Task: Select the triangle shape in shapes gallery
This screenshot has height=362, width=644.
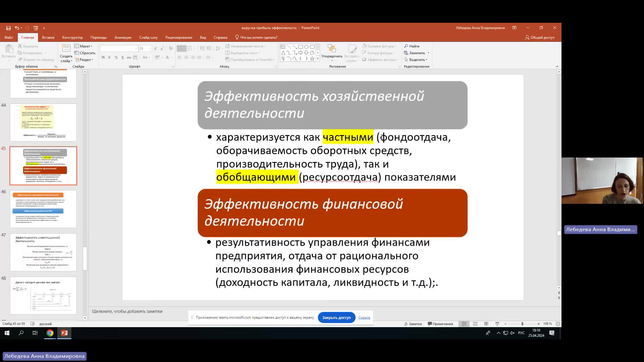Action: 283,53
